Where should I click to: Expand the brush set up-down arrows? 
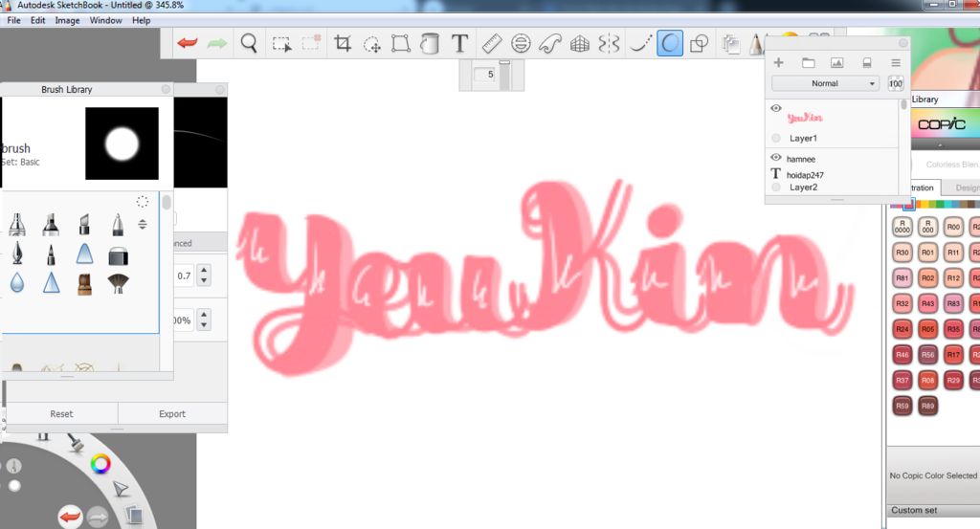(143, 224)
